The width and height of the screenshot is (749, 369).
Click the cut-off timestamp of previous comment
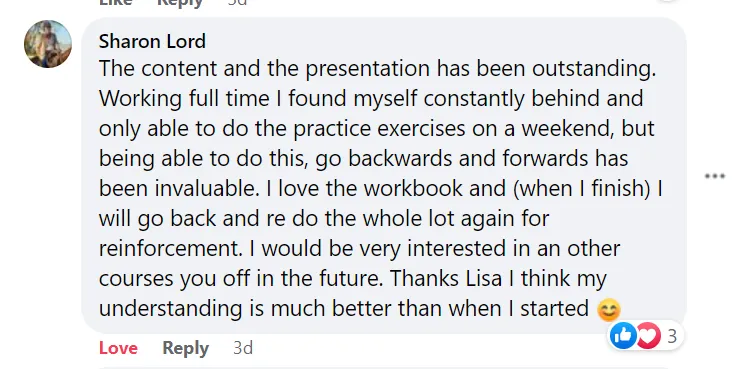tap(237, 2)
